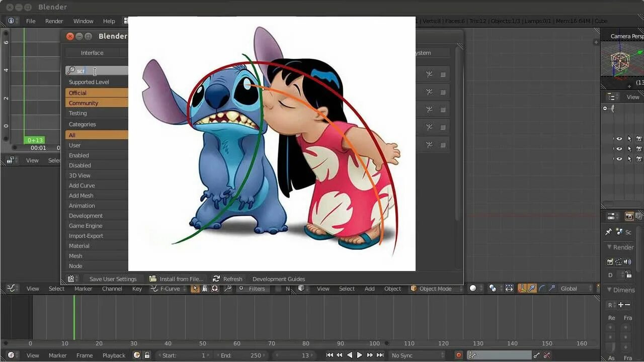Click Save User Settings button
This screenshot has height=362, width=644.
pyautogui.click(x=113, y=279)
